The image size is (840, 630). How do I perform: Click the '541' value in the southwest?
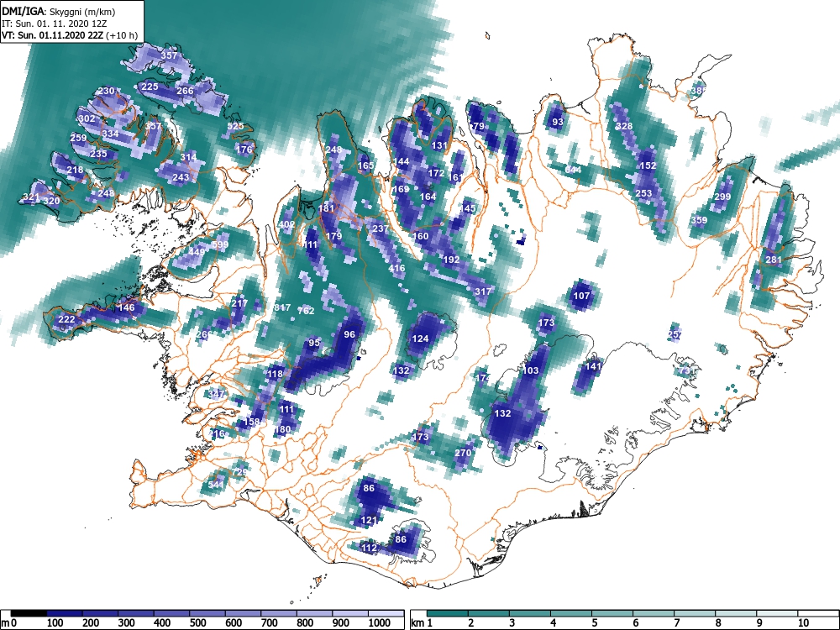coord(216,485)
